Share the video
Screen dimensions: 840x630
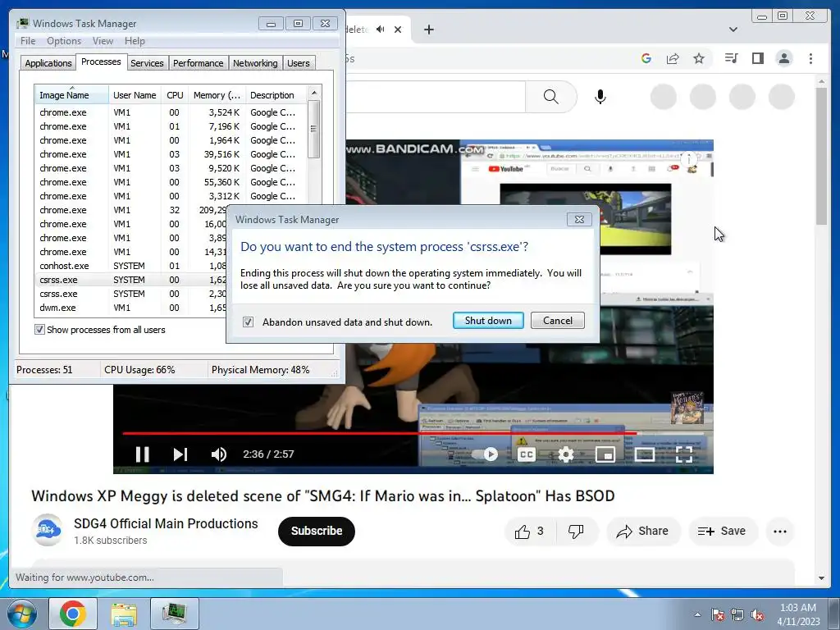(x=643, y=532)
